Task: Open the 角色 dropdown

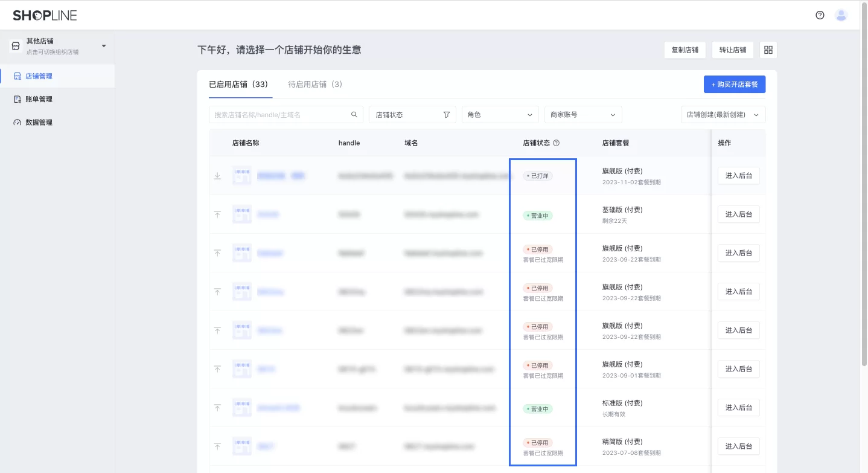Action: [x=500, y=114]
